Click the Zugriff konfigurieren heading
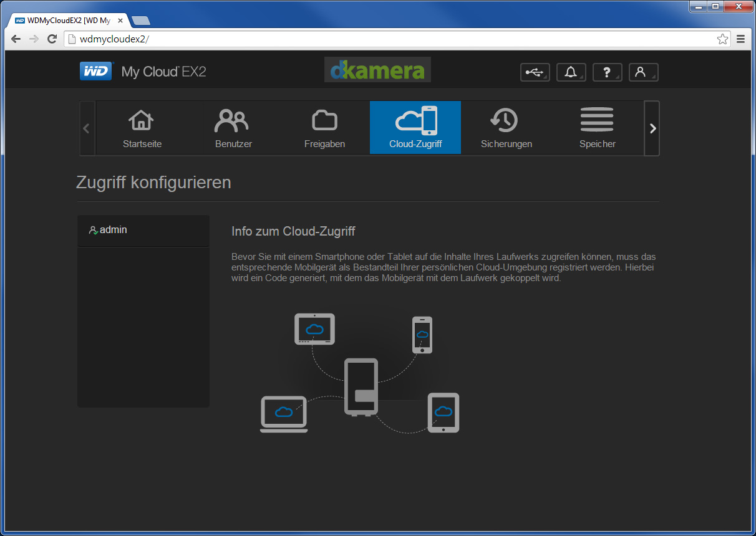The height and width of the screenshot is (536, 756). click(153, 183)
